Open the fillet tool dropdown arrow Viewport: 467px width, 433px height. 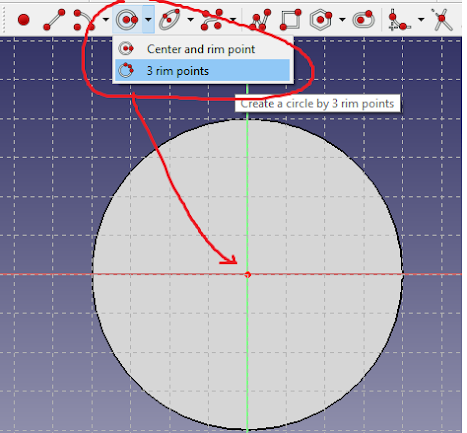[421, 20]
